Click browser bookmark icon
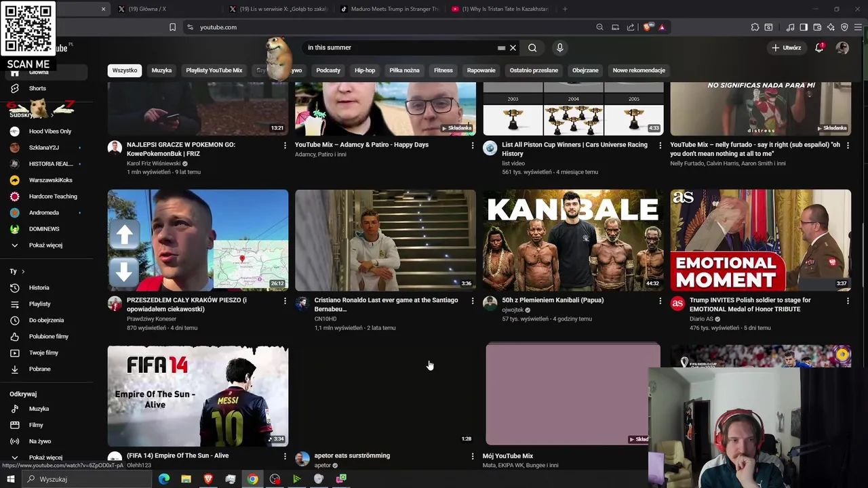Screen dimensions: 868x488 [172, 27]
